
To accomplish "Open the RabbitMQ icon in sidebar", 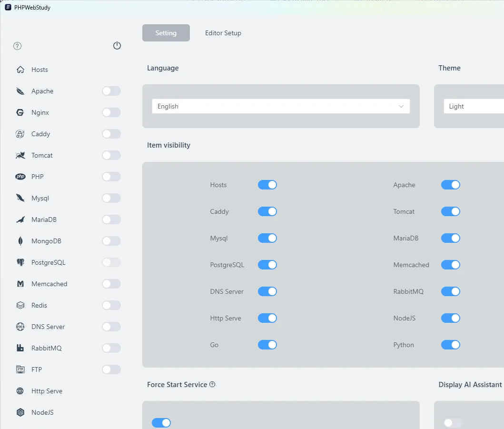I will [x=20, y=348].
